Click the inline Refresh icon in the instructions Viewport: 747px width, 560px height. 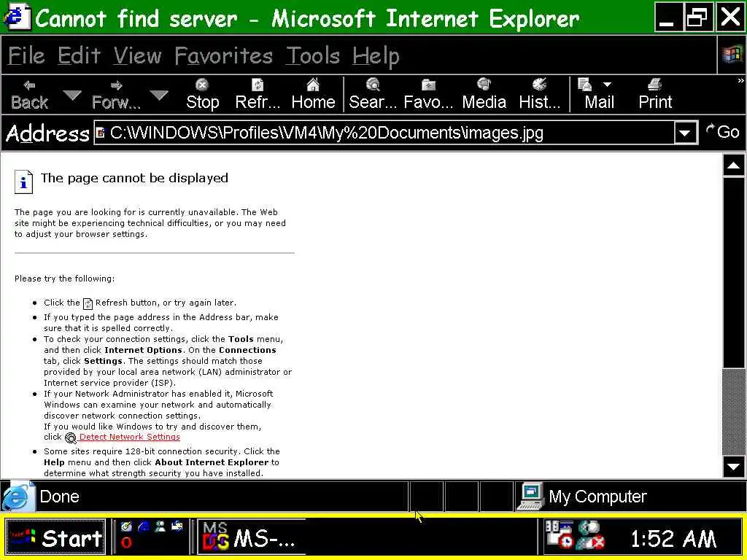[88, 303]
